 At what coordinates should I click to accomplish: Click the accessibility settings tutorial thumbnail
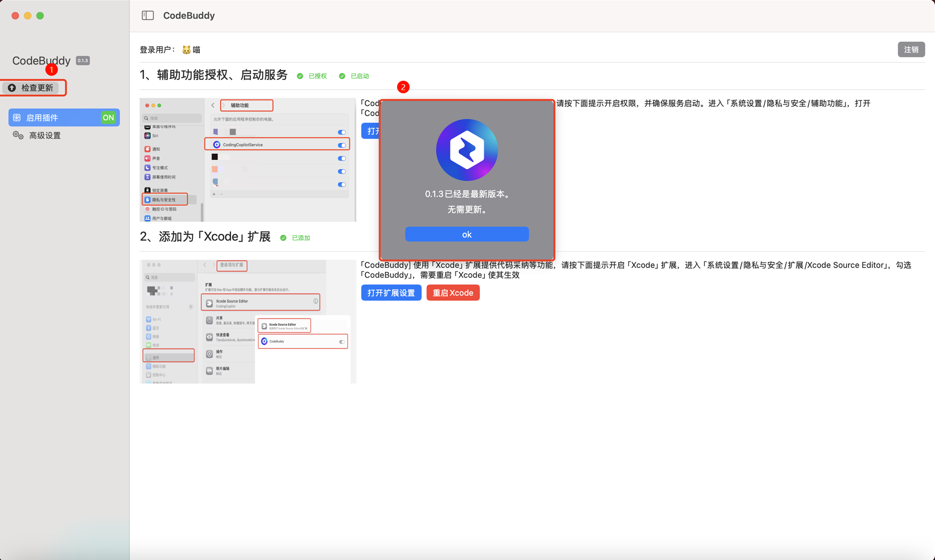click(248, 160)
